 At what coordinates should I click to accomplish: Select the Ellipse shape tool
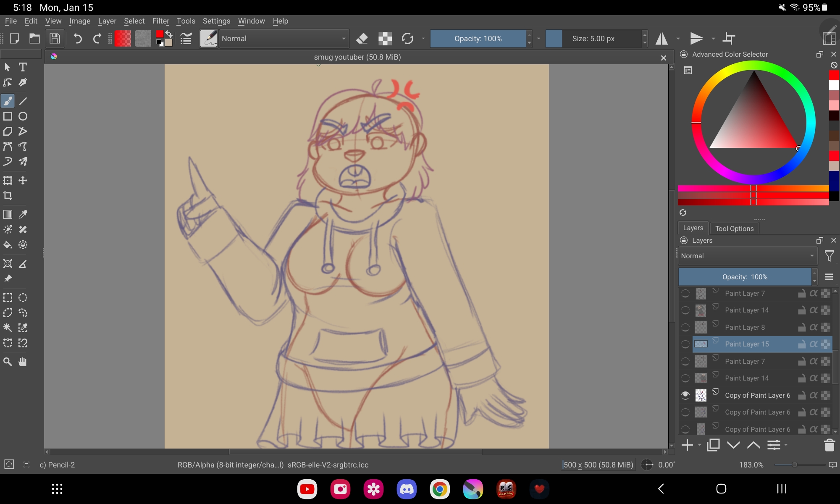[23, 116]
